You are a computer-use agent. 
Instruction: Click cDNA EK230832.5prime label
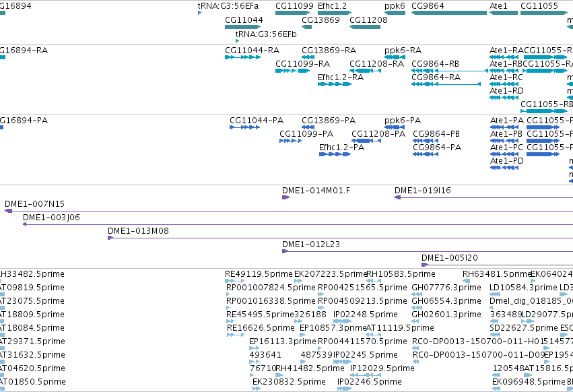click(289, 382)
